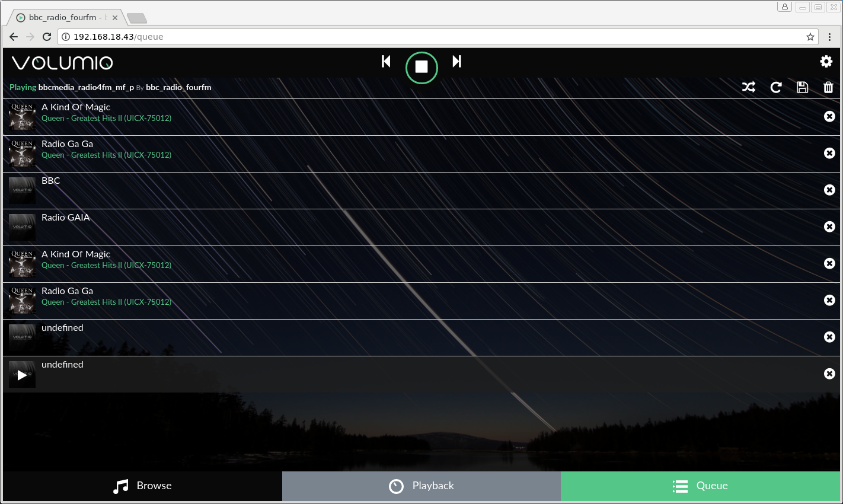Remove the 'BBC' station from the queue
The image size is (843, 504).
(829, 190)
